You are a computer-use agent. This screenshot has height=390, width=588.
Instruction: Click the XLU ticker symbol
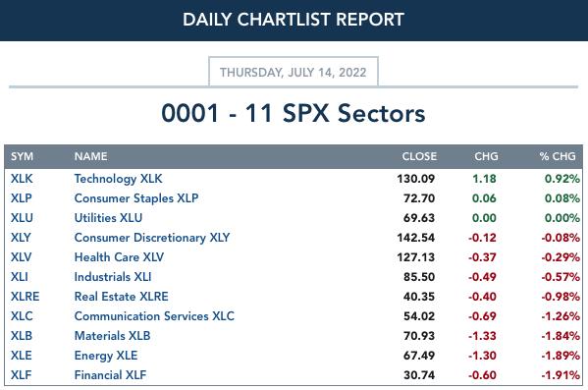[22, 218]
